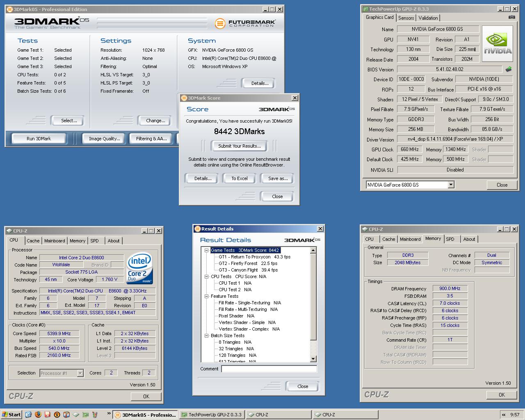The image size is (525, 420).
Task: Click the 8442 3DMarks score text
Action: (x=239, y=132)
